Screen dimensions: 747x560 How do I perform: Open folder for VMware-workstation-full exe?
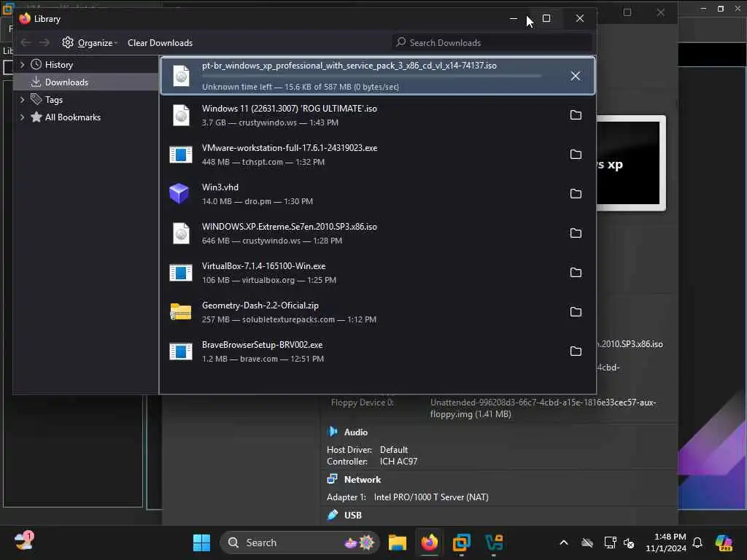[x=576, y=155]
